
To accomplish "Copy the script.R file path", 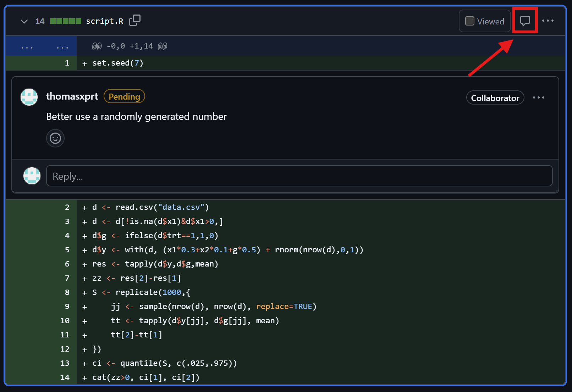I will (135, 21).
